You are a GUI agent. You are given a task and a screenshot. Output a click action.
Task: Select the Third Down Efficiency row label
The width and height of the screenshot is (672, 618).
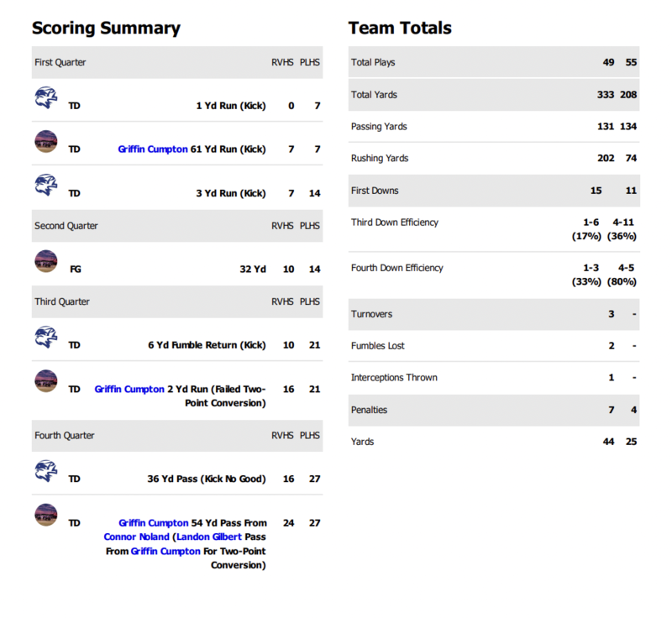pos(395,223)
